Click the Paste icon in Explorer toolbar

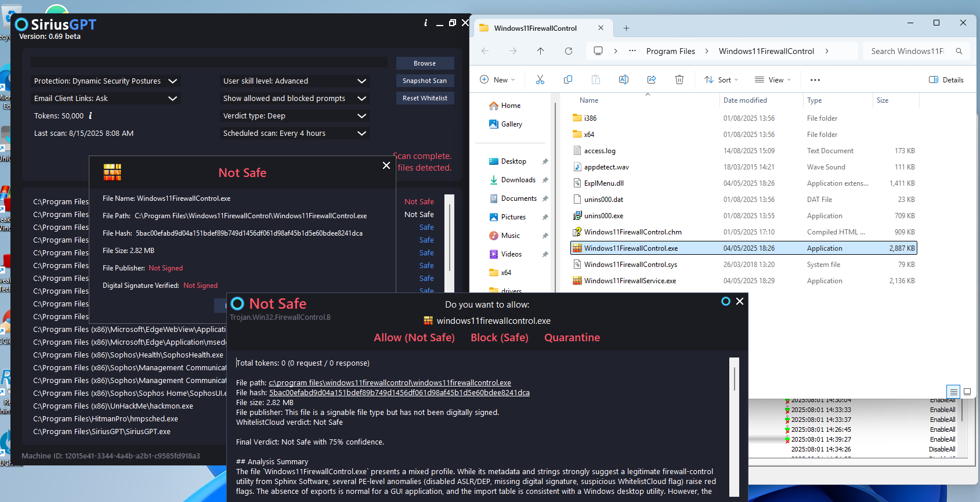point(596,80)
